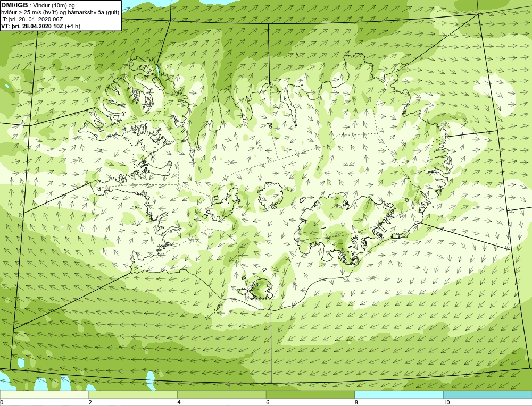Select the 6–8 m/s darker green swatch
Screen dimensions: 532x406
click(x=311, y=394)
